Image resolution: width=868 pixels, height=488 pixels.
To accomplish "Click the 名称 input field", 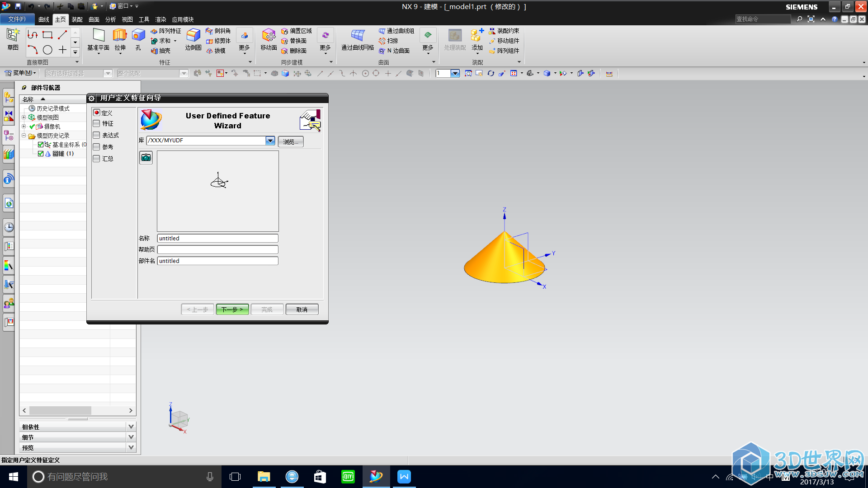I will pyautogui.click(x=217, y=238).
